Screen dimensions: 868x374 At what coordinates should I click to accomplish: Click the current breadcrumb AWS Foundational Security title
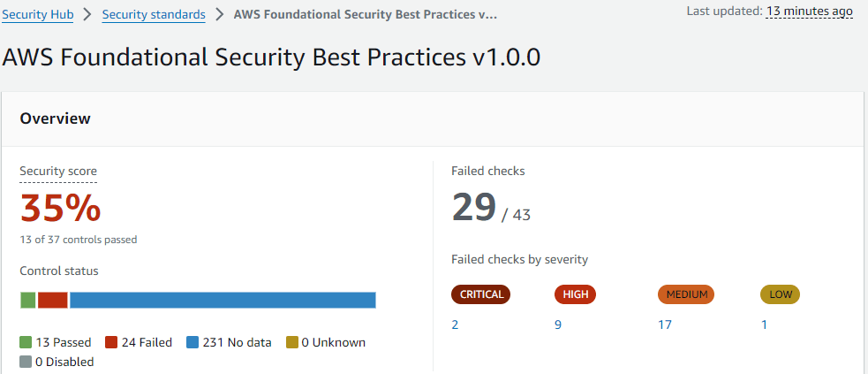365,14
